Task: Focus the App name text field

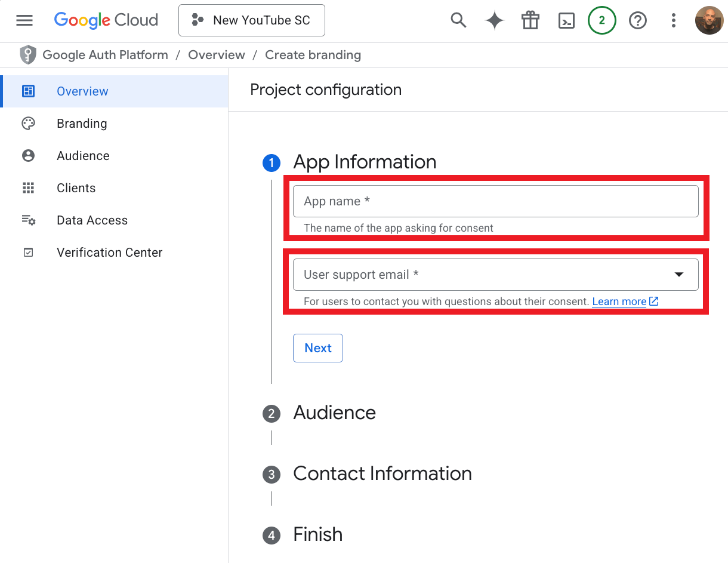Action: tap(495, 201)
